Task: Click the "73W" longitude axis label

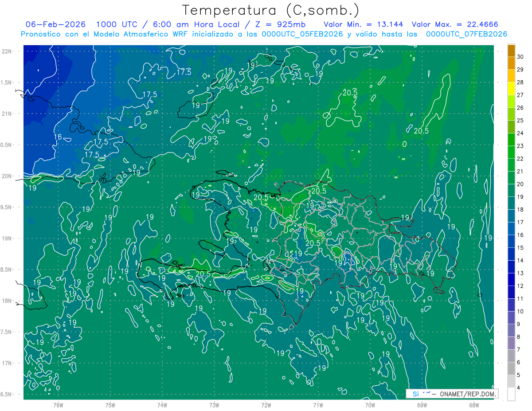Action: (x=214, y=405)
